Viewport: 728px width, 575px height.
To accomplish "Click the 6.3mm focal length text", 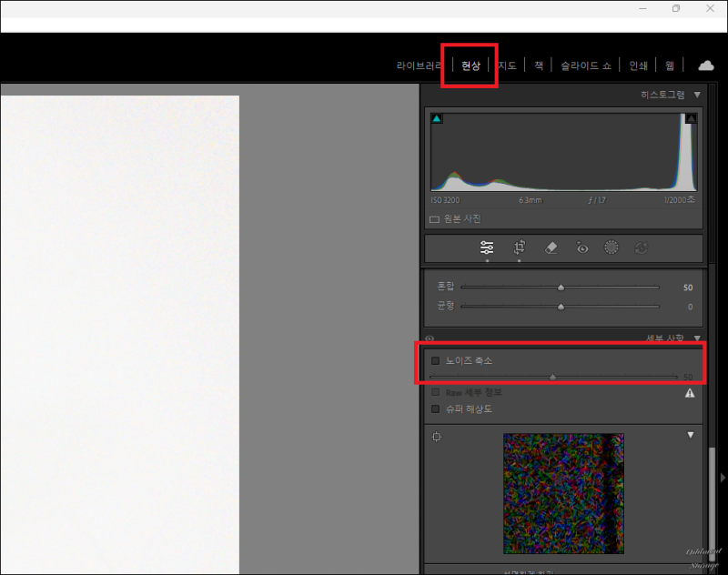I will pyautogui.click(x=530, y=200).
